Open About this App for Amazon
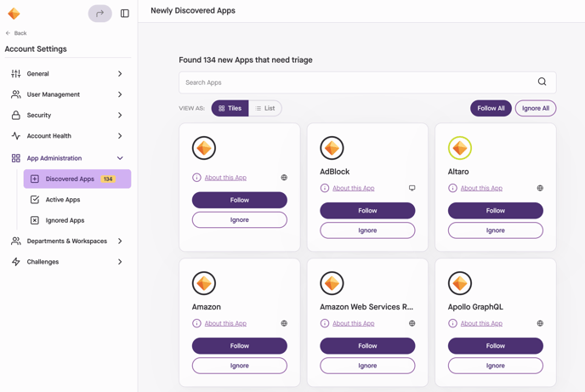 pyautogui.click(x=225, y=323)
